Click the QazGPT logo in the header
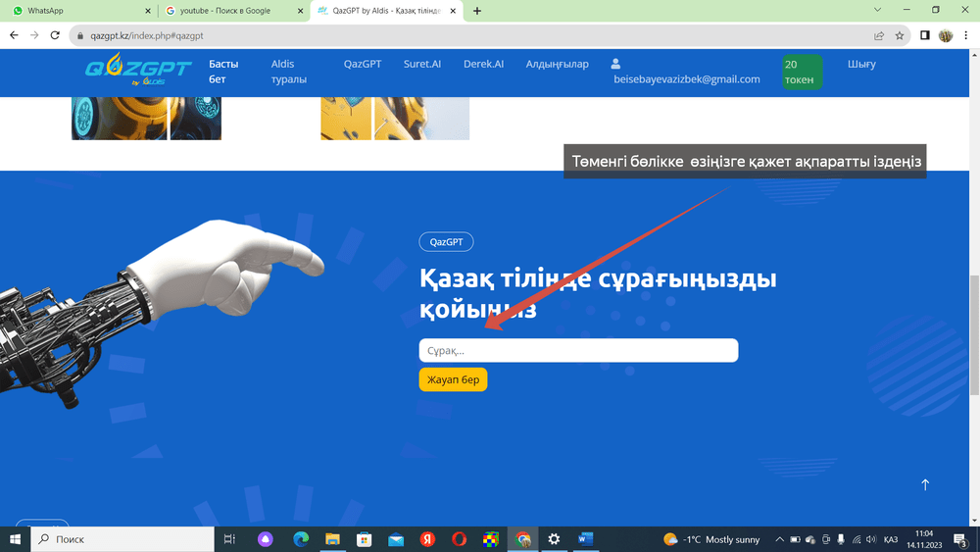The image size is (980, 552). [x=123, y=70]
